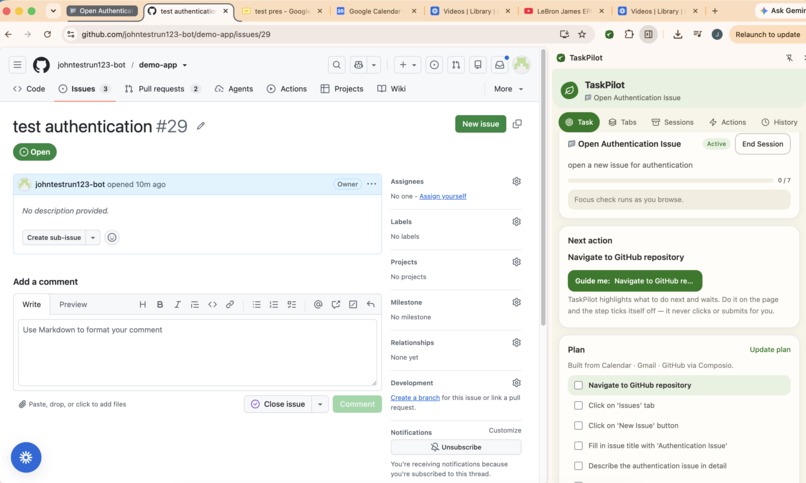
Task: Open the three-dots menu on issue post
Action: [x=372, y=184]
